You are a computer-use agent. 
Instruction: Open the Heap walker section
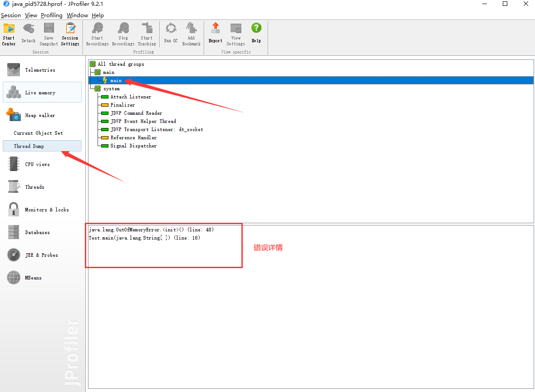pyautogui.click(x=42, y=115)
